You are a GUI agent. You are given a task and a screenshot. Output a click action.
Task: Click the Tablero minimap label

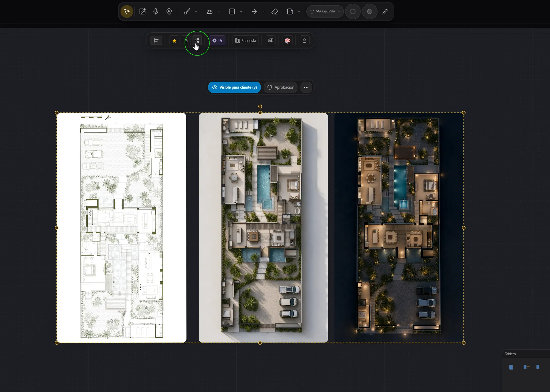[x=510, y=354]
